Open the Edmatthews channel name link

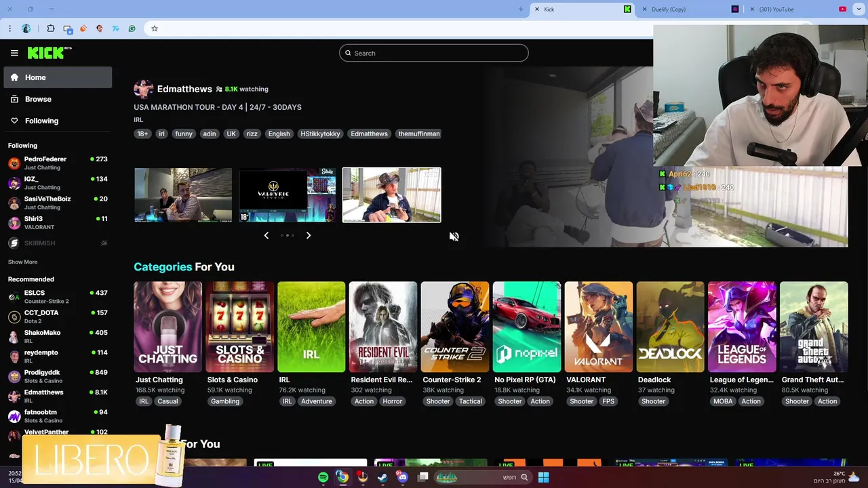point(184,89)
